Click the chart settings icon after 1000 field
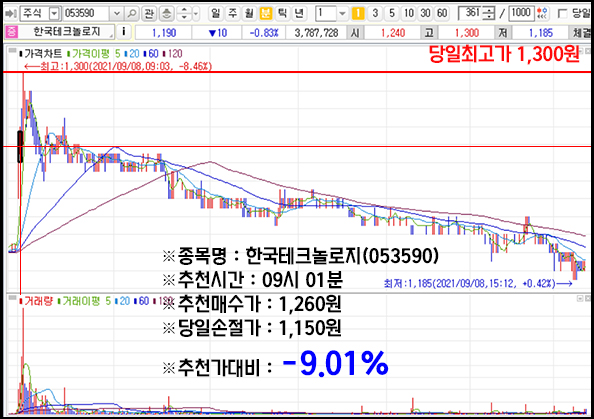This screenshot has height=419, width=594. (542, 14)
